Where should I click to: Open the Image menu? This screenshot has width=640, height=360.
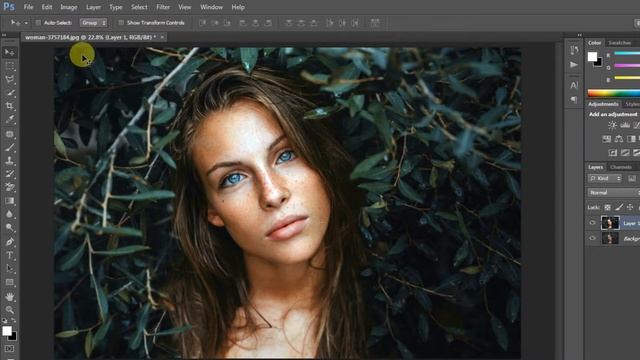click(69, 7)
